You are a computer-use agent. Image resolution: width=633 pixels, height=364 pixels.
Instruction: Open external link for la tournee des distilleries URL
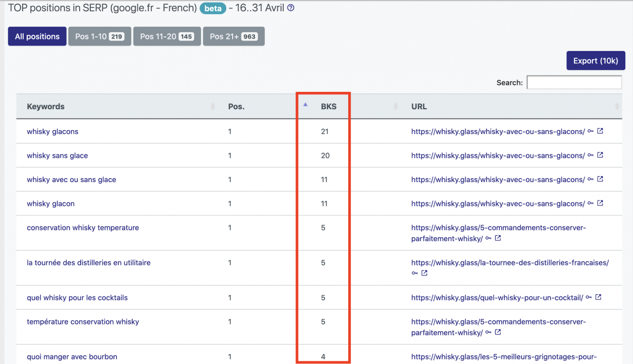[x=424, y=273]
